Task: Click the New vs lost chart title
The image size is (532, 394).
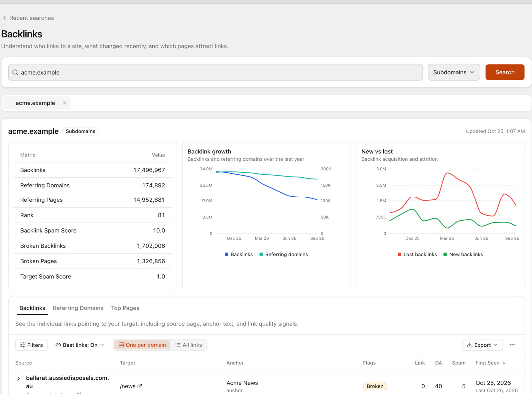Action: [377, 152]
